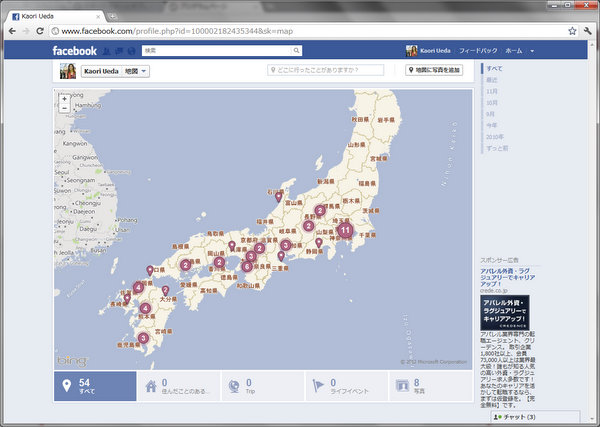Select 10月 in timeline sidebar
Screen dimensions: 600x427
(x=492, y=103)
